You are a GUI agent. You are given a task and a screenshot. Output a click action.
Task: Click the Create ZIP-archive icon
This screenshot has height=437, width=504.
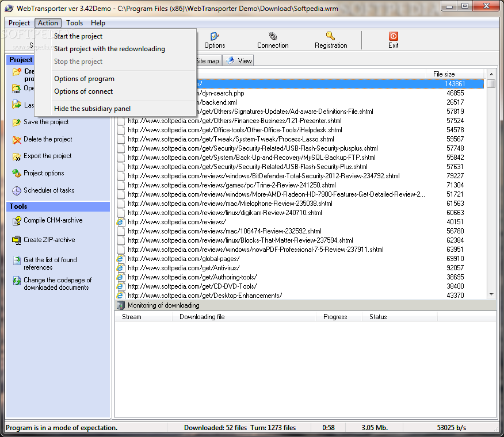17,240
